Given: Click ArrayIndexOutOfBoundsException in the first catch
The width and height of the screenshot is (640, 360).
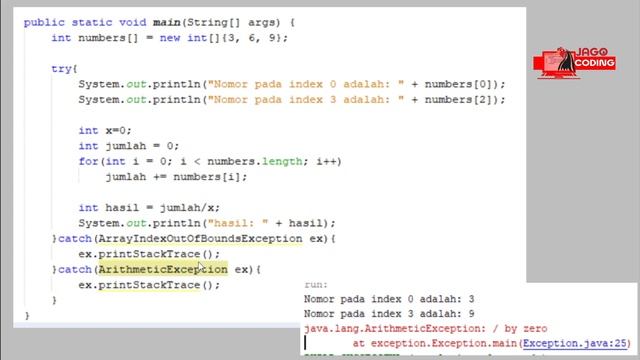Looking at the screenshot, I should click(x=200, y=238).
